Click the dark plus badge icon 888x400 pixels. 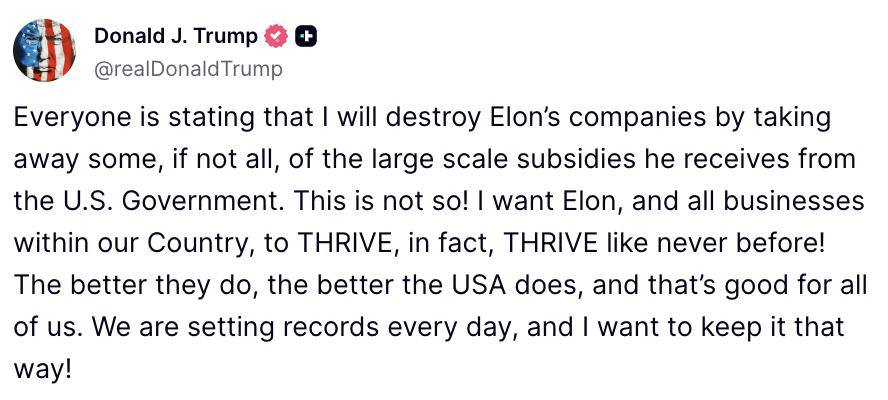click(306, 37)
